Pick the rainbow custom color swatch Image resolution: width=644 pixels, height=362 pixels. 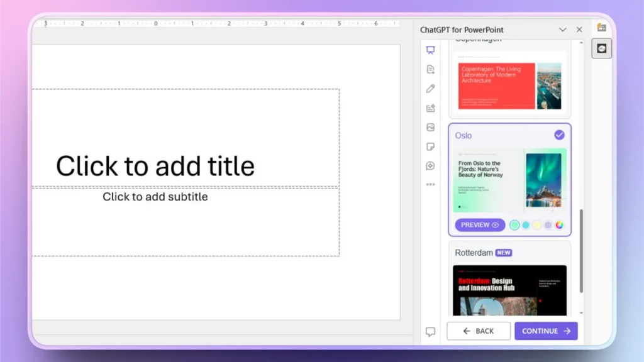click(x=559, y=224)
